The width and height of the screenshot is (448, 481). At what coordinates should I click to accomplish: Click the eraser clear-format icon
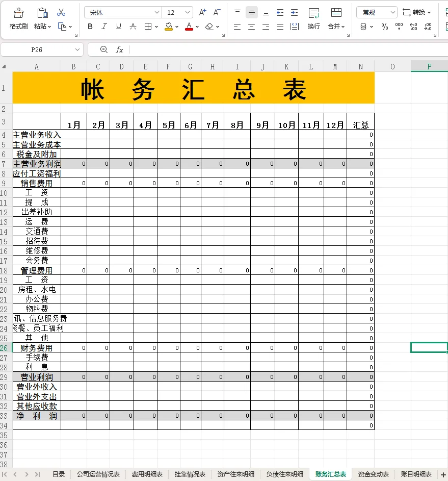point(209,27)
